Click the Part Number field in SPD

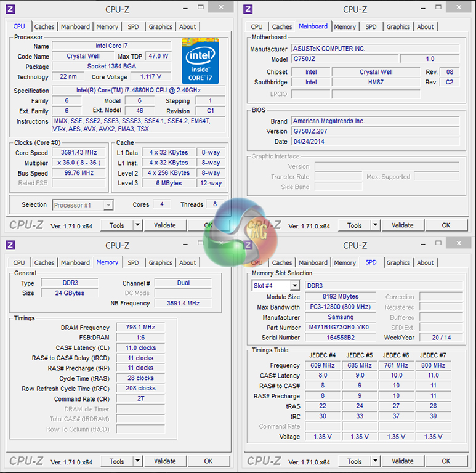pos(340,328)
